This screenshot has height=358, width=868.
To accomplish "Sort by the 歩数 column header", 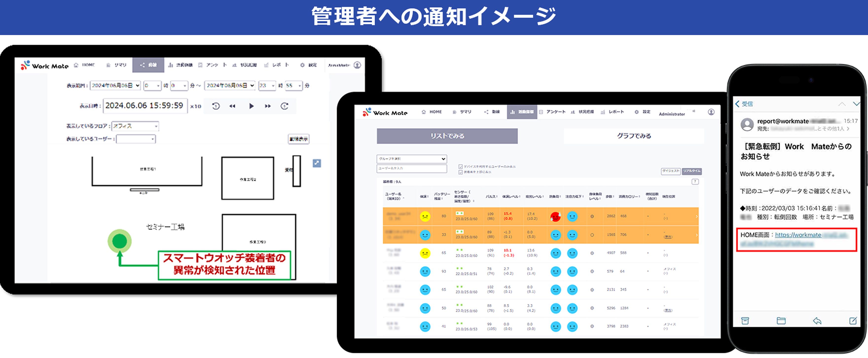I will click(610, 196).
